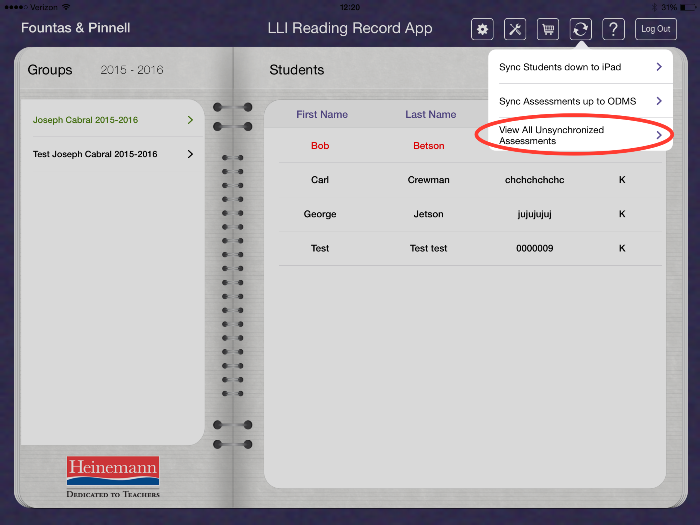Open the shopping cart icon

[548, 29]
